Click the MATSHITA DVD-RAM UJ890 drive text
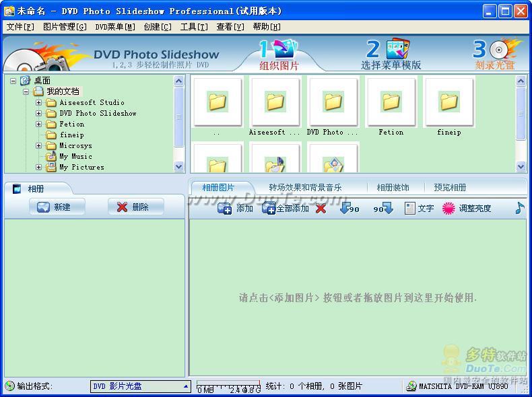The height and width of the screenshot is (397, 532). click(x=463, y=386)
